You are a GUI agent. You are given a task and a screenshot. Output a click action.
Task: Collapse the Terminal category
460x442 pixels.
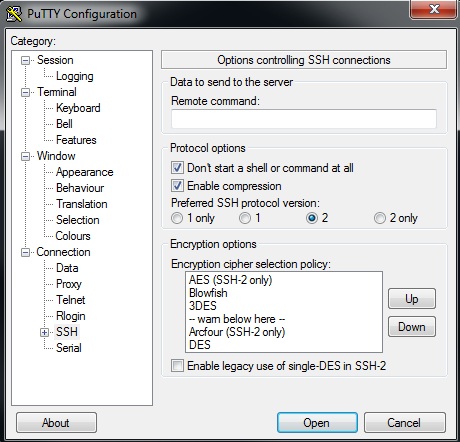tap(25, 92)
